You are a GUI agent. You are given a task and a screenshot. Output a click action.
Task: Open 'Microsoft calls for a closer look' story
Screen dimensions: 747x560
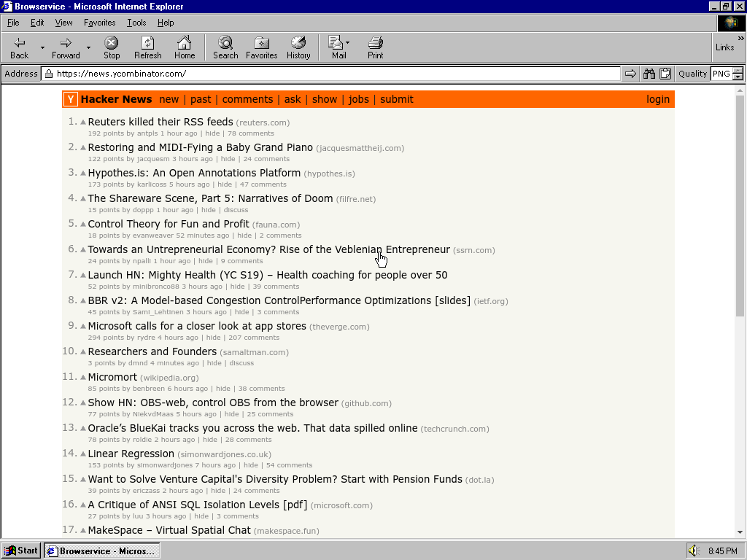197,326
